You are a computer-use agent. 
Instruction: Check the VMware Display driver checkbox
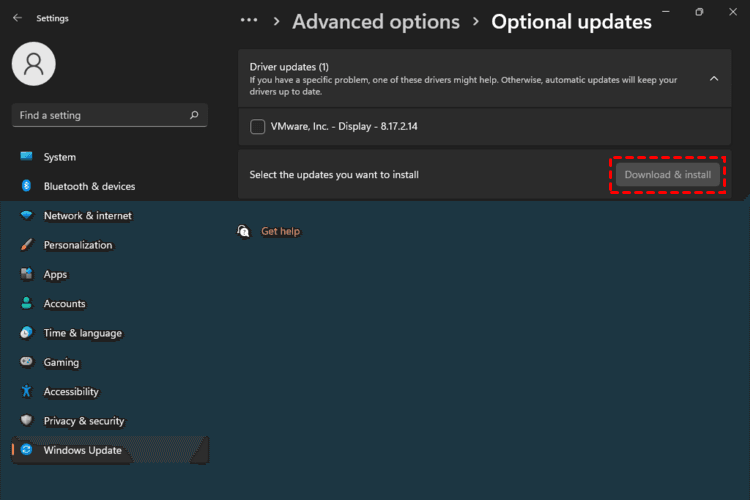pos(258,127)
